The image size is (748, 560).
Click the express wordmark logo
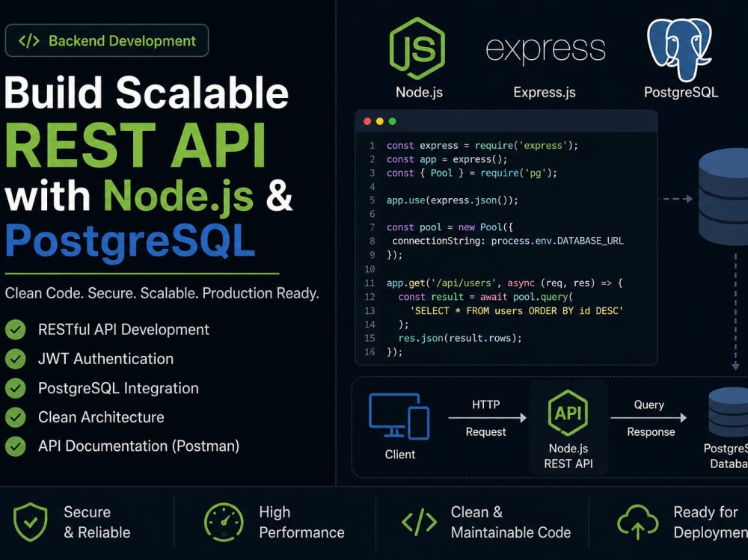point(545,49)
